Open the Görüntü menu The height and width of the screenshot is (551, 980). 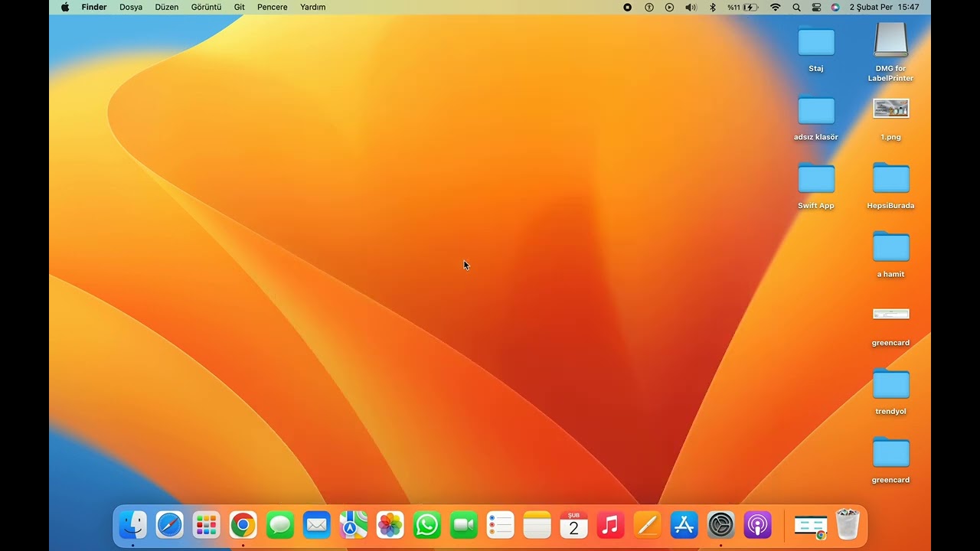[x=206, y=7]
